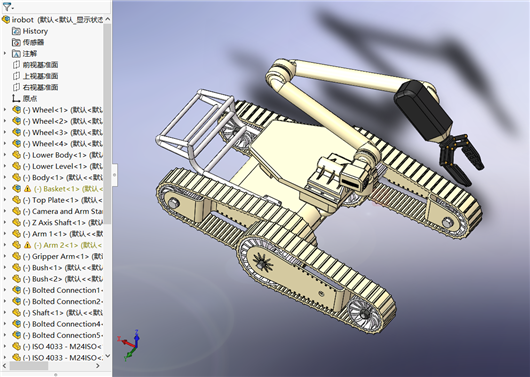
Task: Expand the annotations folder node
Action: (x=5, y=53)
